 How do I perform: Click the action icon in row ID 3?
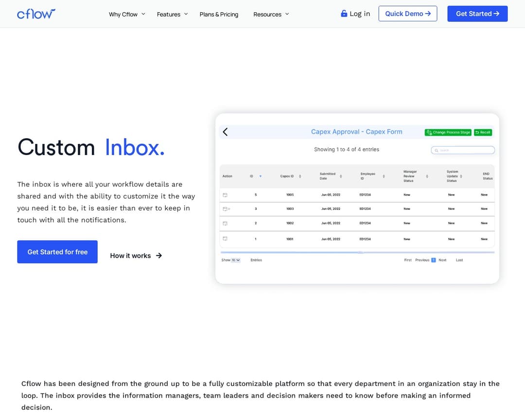[x=225, y=209]
